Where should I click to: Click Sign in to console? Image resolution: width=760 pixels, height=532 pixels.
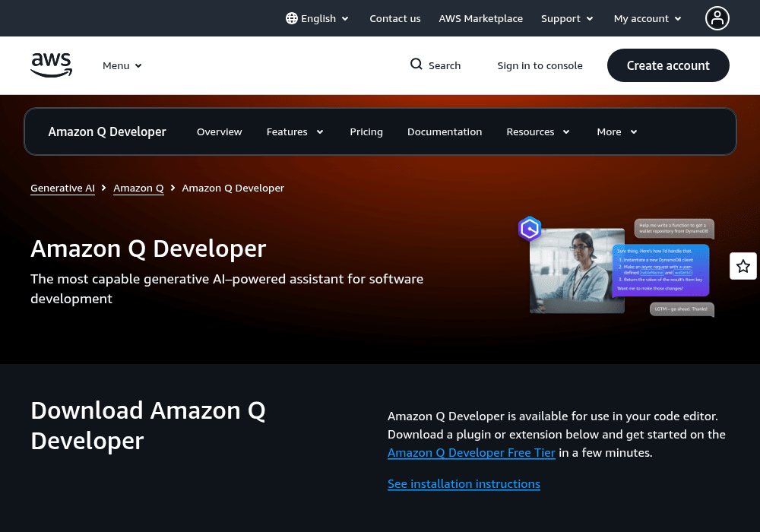[x=540, y=65]
